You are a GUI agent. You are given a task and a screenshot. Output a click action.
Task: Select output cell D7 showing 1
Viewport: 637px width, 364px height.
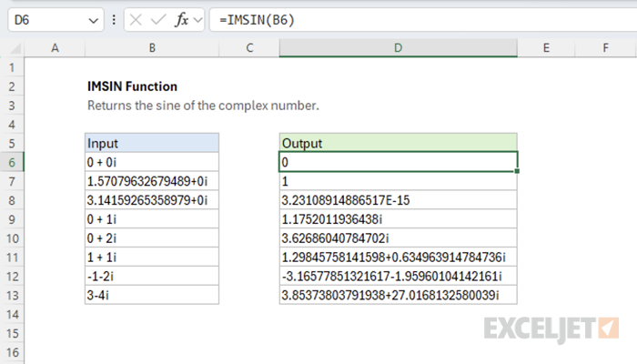pyautogui.click(x=399, y=181)
